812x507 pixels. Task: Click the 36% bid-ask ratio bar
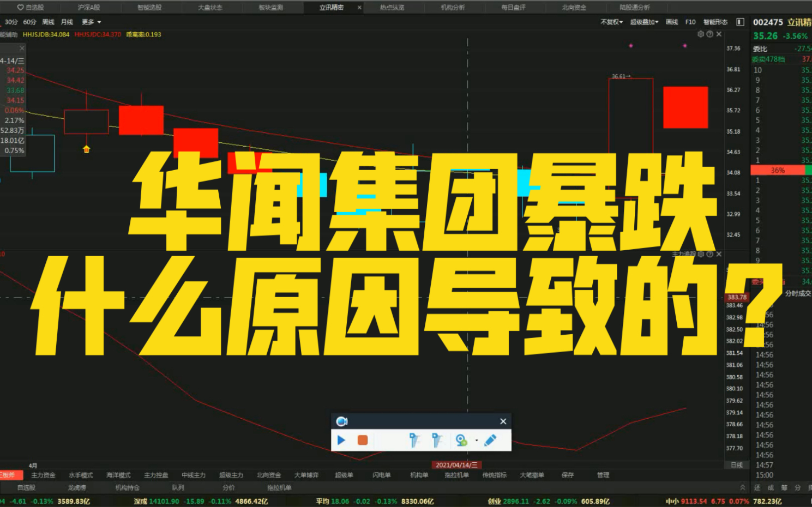click(778, 171)
